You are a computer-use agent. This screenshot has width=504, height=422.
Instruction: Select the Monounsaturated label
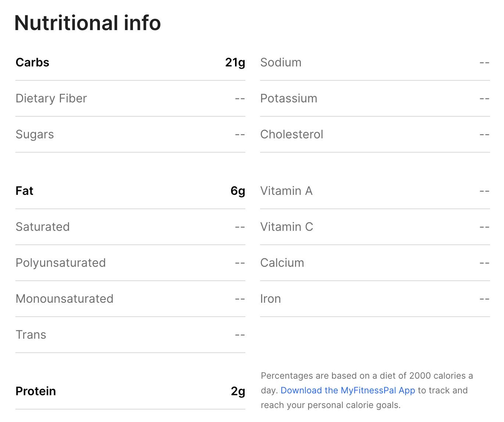(x=64, y=299)
